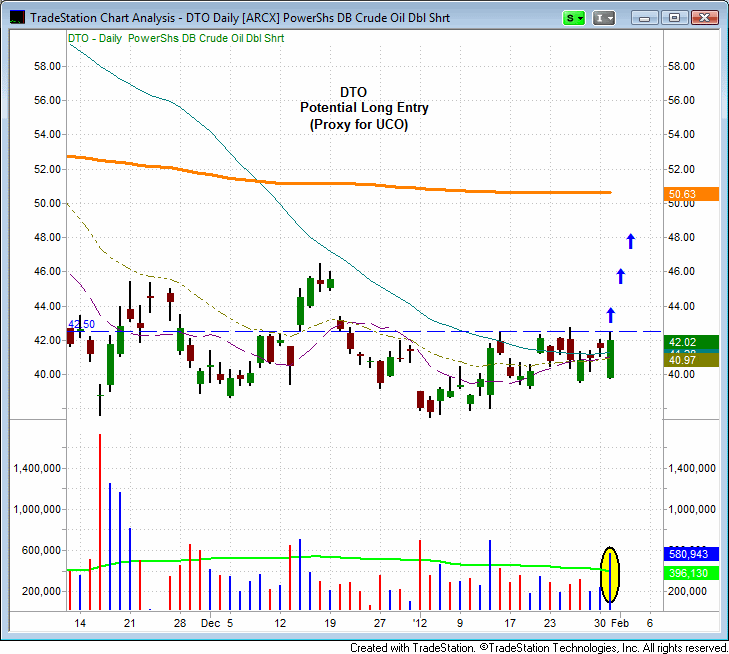This screenshot has width=729, height=654.
Task: Click the 'Dec' date label on the time axis
Action: point(210,623)
